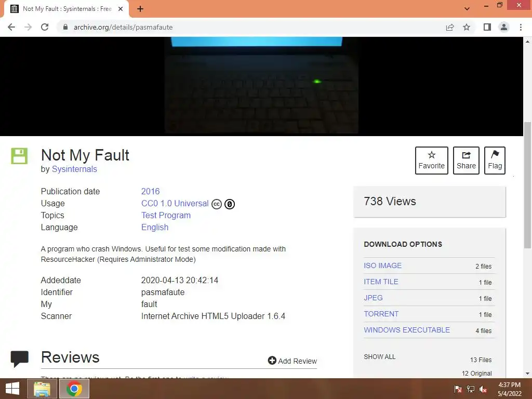Click the identifier value pasmafaute
Image resolution: width=532 pixels, height=399 pixels.
(163, 292)
